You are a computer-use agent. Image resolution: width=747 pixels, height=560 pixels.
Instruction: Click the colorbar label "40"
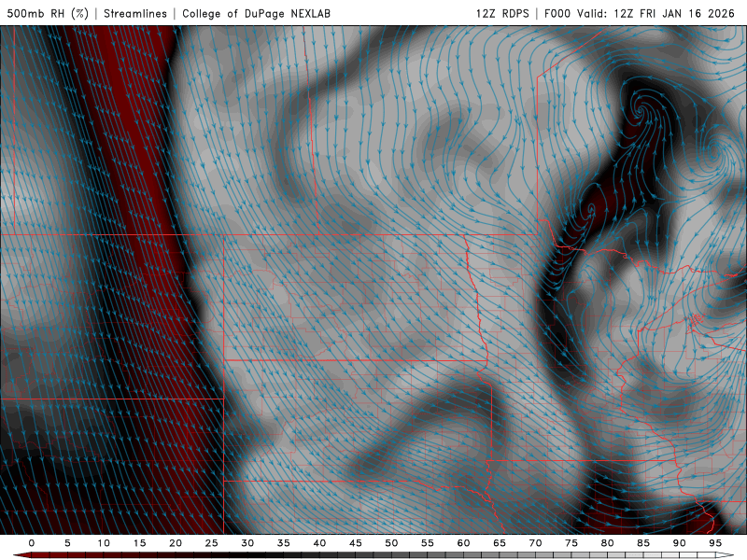coord(319,543)
